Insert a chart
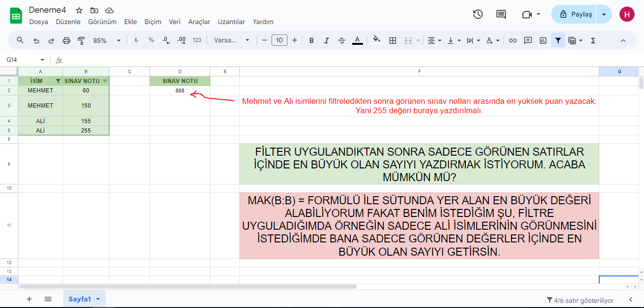 pyautogui.click(x=543, y=41)
